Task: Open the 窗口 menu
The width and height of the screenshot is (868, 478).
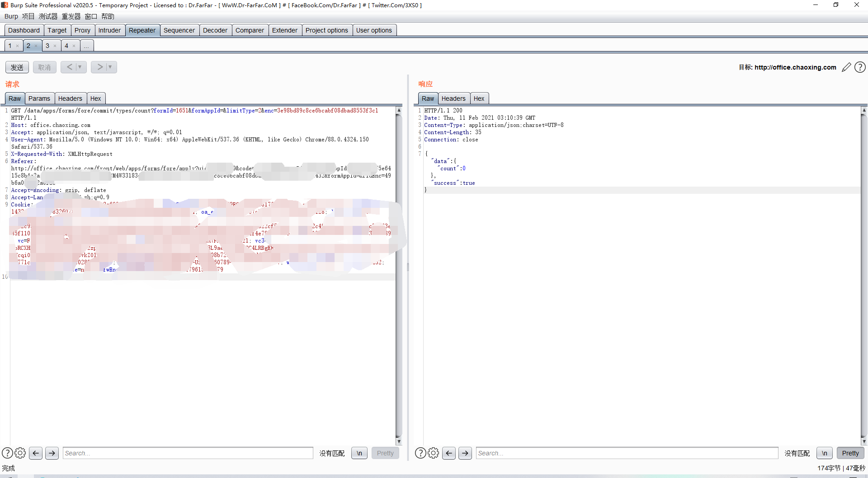Action: (x=91, y=16)
